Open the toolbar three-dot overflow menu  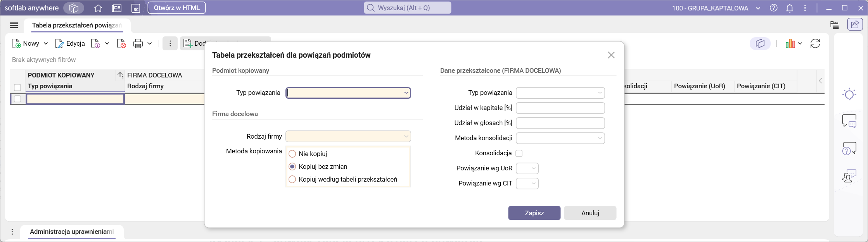[x=170, y=43]
